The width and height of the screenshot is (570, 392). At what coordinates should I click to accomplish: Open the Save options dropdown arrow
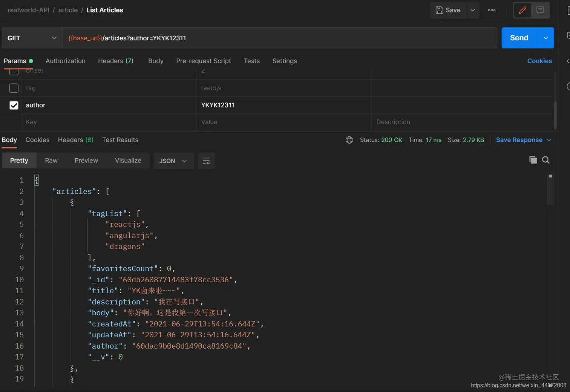click(473, 10)
